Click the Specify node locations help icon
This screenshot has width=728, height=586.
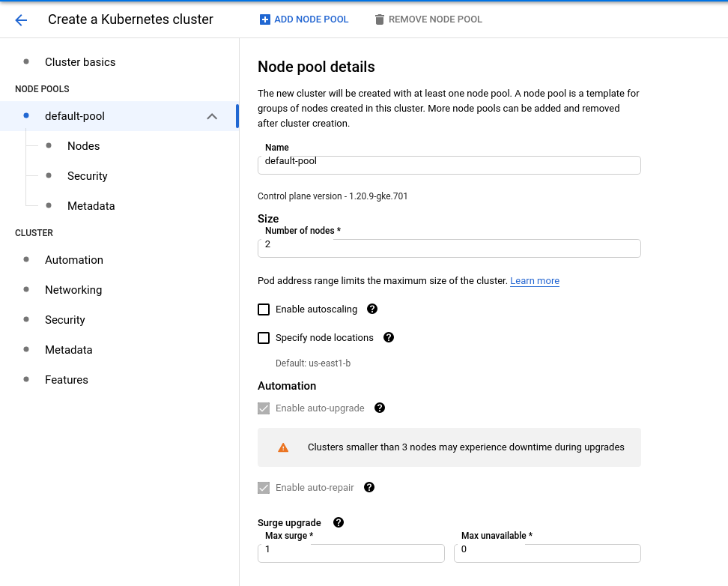click(x=389, y=337)
